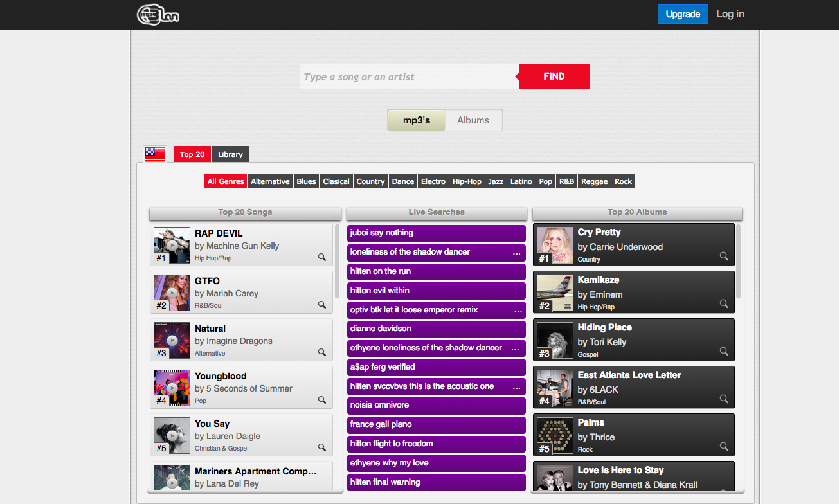This screenshot has width=839, height=504.
Task: Click the search magnifier for Youngblood
Action: pos(322,400)
